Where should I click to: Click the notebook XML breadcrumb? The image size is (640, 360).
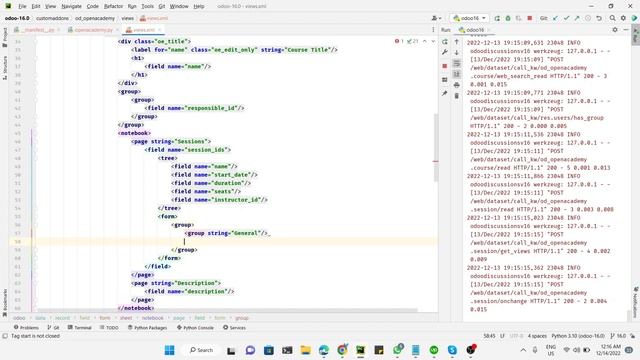coord(153,318)
